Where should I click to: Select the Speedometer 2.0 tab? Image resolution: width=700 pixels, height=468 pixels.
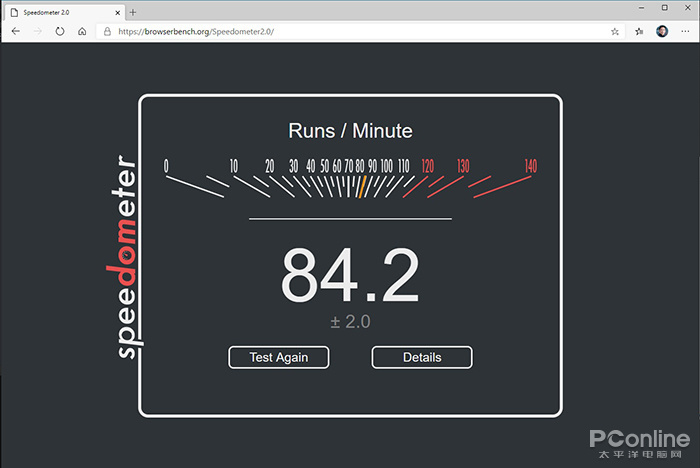coord(66,13)
